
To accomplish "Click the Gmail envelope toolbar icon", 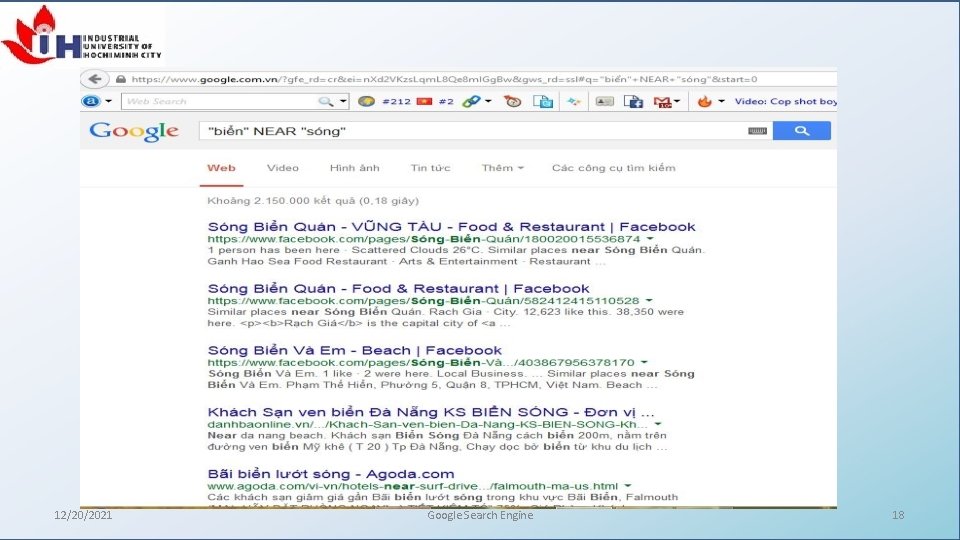I will [x=663, y=102].
